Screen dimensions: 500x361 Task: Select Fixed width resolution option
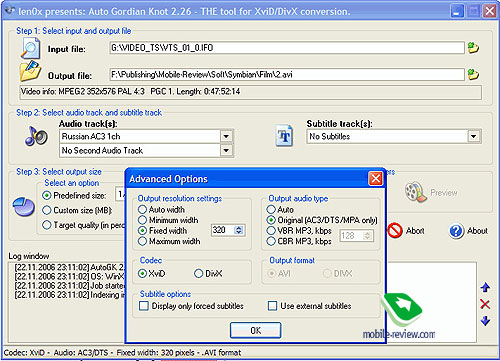[142, 230]
